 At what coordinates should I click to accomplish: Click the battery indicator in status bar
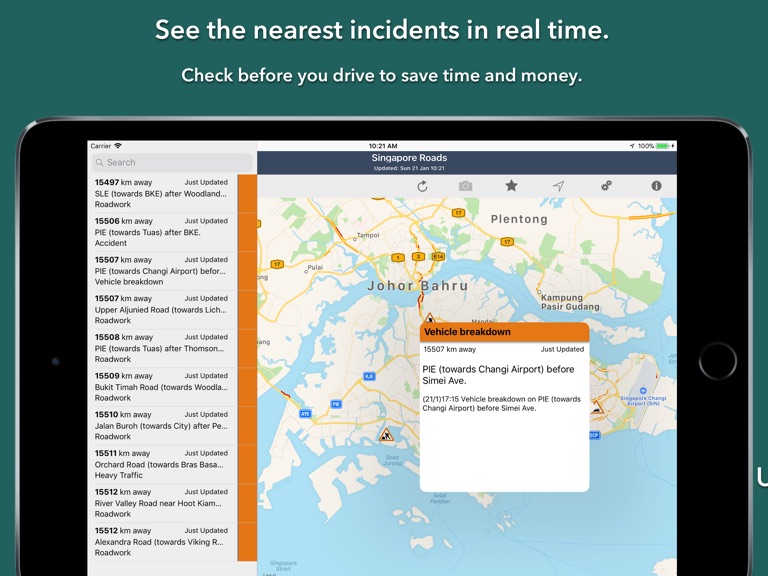click(662, 146)
